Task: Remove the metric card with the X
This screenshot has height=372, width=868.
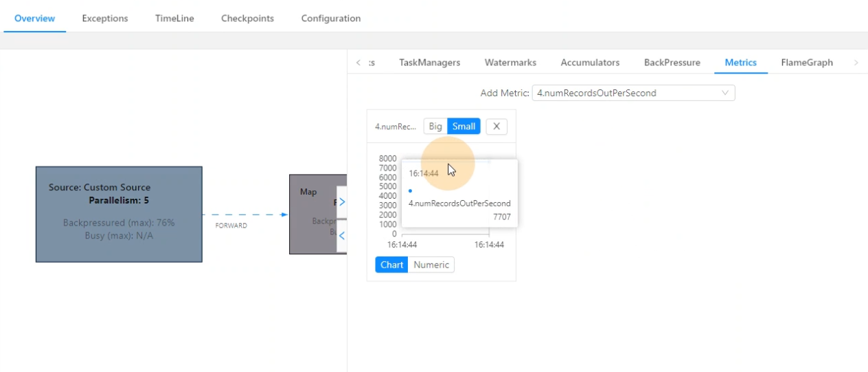Action: point(496,127)
